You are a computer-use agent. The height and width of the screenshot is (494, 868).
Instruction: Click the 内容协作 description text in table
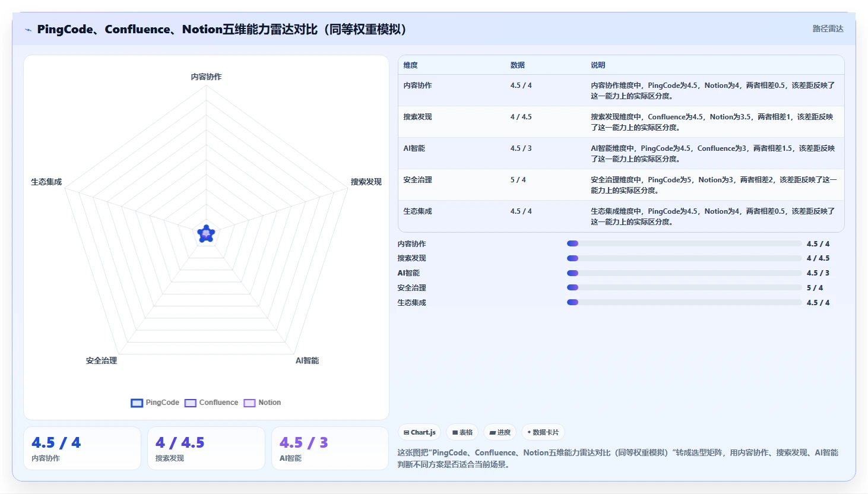click(712, 91)
